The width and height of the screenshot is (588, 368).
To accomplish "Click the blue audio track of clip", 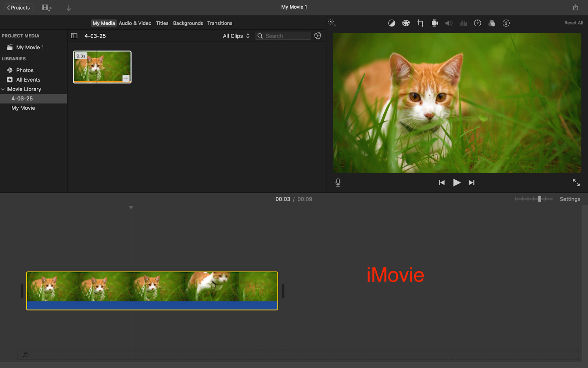I will (x=152, y=305).
